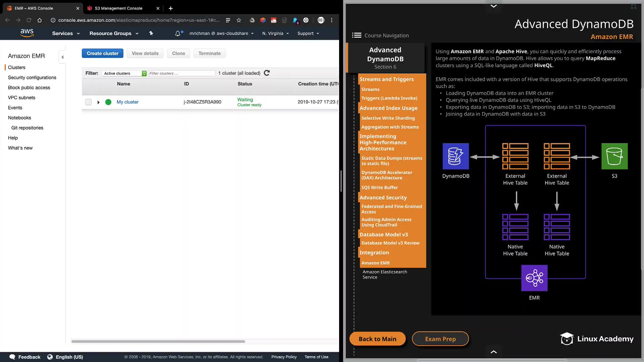Click the refresh cluster list icon
This screenshot has height=362, width=644.
pyautogui.click(x=267, y=73)
